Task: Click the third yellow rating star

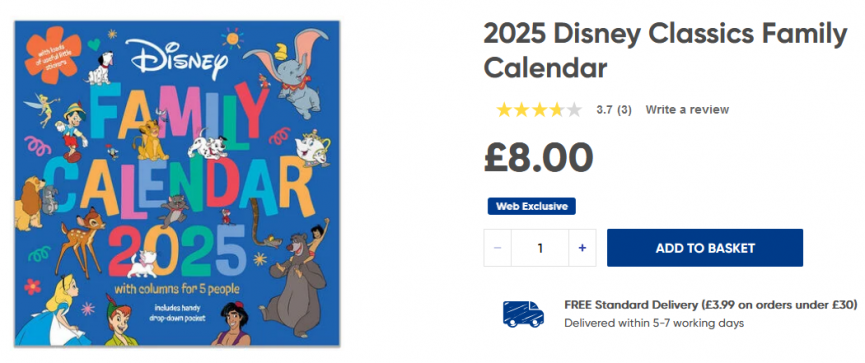Action: coord(539,110)
